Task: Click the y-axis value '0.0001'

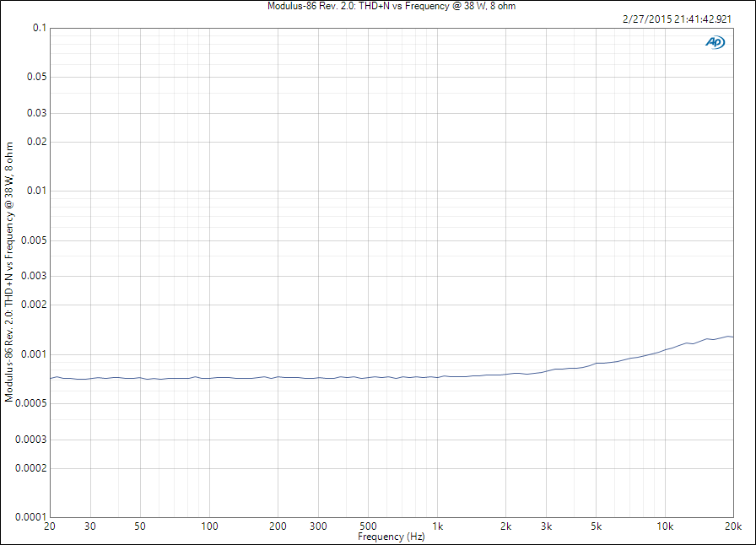Action: point(31,517)
